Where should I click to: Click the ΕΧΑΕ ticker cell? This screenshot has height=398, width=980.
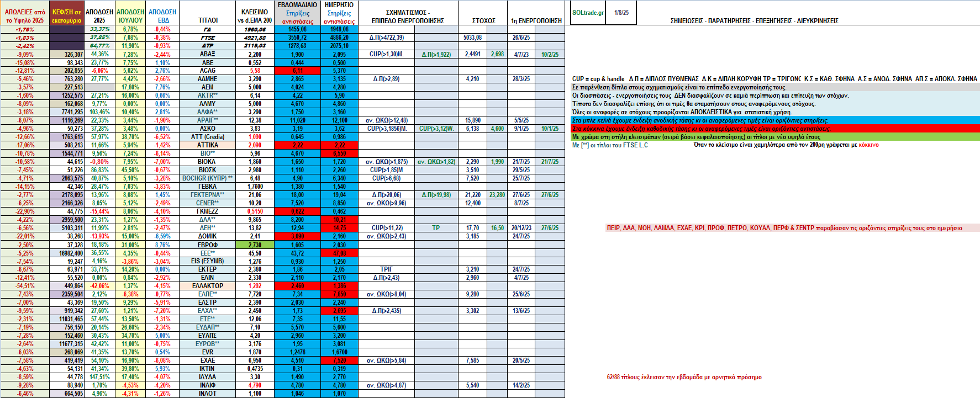coord(208,360)
